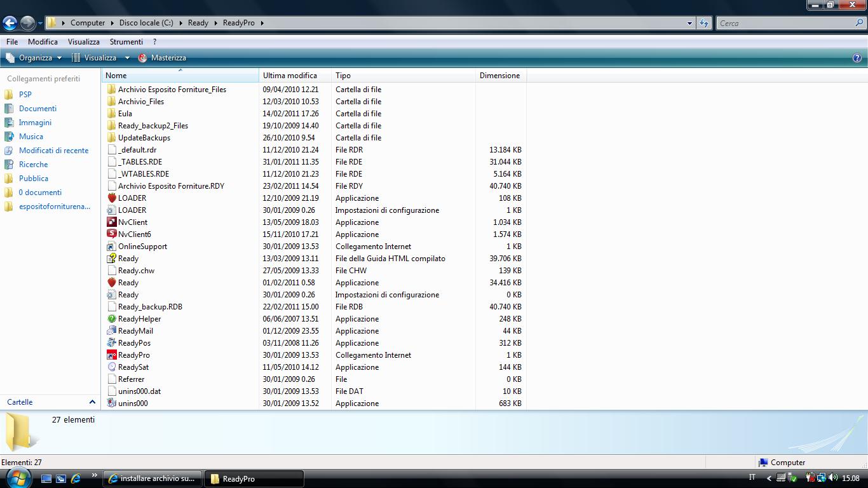This screenshot has width=868, height=488.
Task: Go to the Immagini favorite link
Action: click(x=35, y=123)
